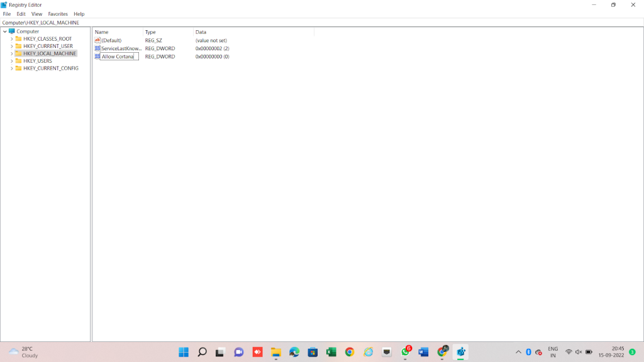Open WhatsApp from the taskbar
The height and width of the screenshot is (362, 644).
[x=405, y=352]
